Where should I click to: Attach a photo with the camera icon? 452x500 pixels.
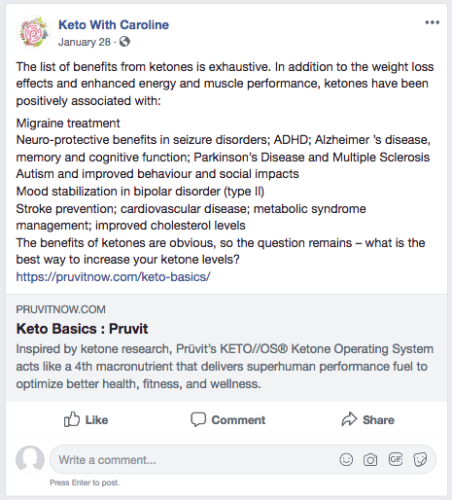pos(370,460)
